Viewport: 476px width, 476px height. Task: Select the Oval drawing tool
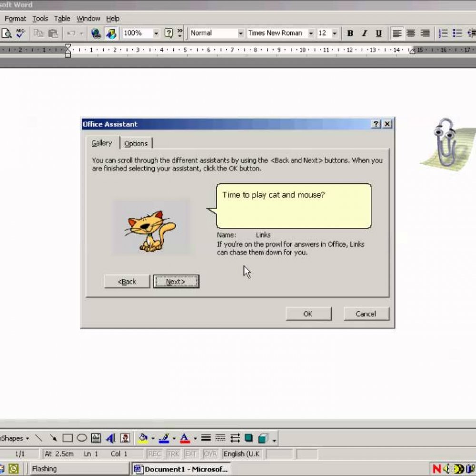(81, 438)
